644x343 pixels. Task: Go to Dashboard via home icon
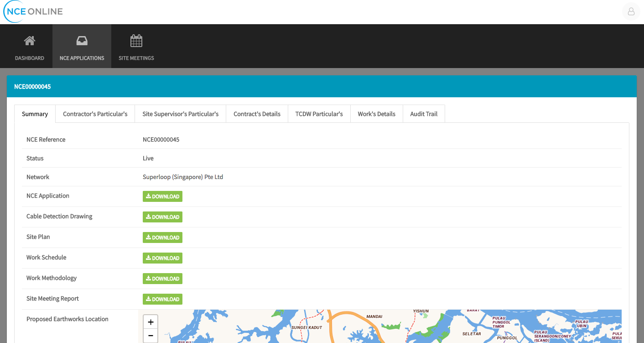click(x=30, y=41)
